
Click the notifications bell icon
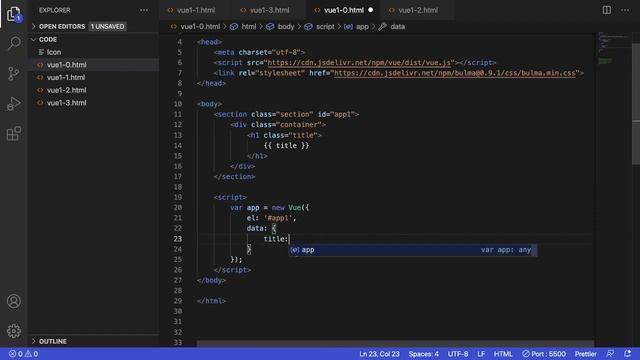[627, 353]
